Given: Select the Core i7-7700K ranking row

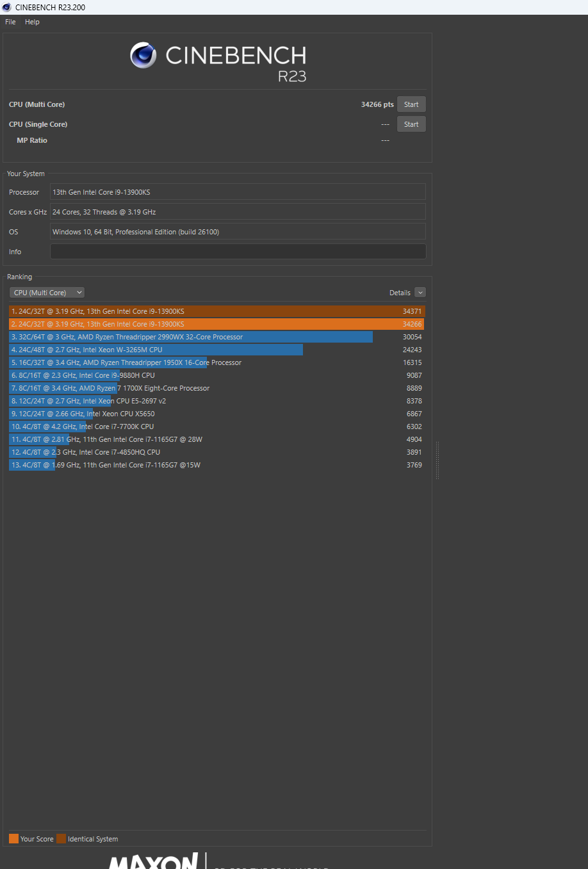Looking at the screenshot, I should [217, 426].
